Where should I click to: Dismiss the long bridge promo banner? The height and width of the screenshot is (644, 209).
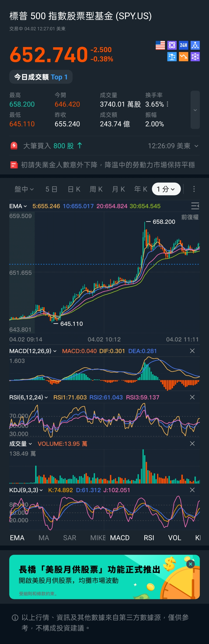point(191,564)
